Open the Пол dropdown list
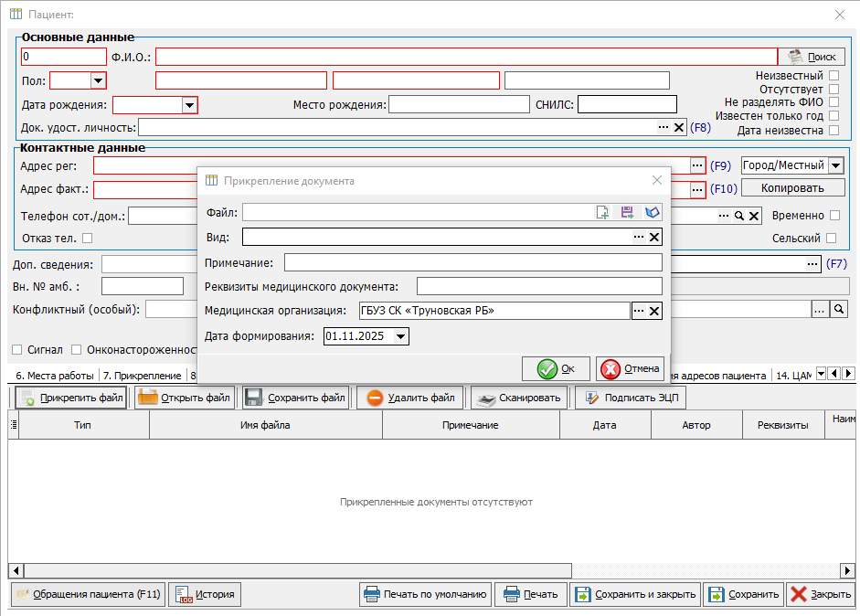The image size is (860, 616). (98, 80)
